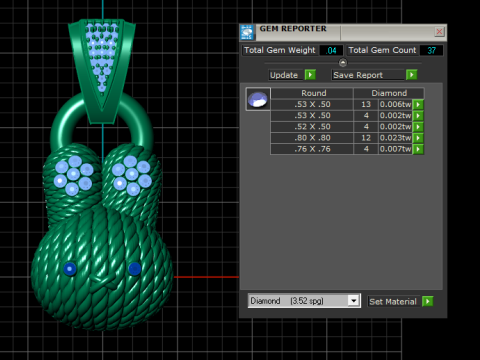Click the green arrow next to Update
This screenshot has width=480, height=360.
(x=310, y=75)
